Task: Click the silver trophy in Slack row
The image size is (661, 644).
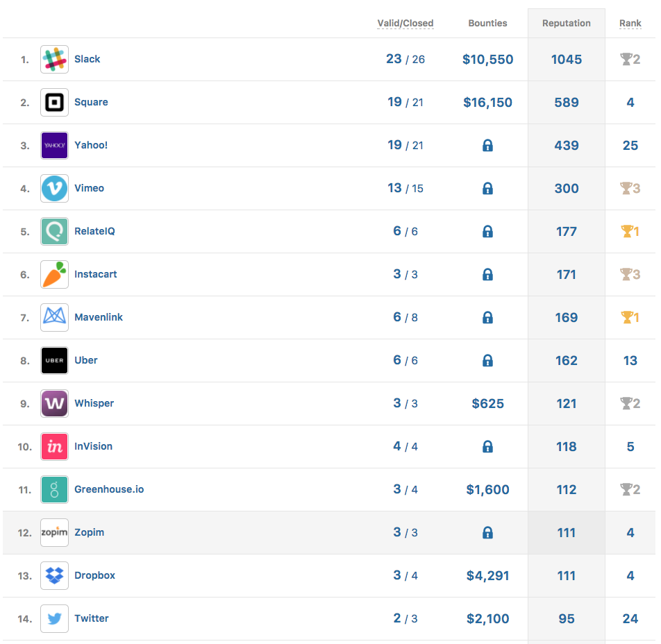Action: tap(626, 59)
